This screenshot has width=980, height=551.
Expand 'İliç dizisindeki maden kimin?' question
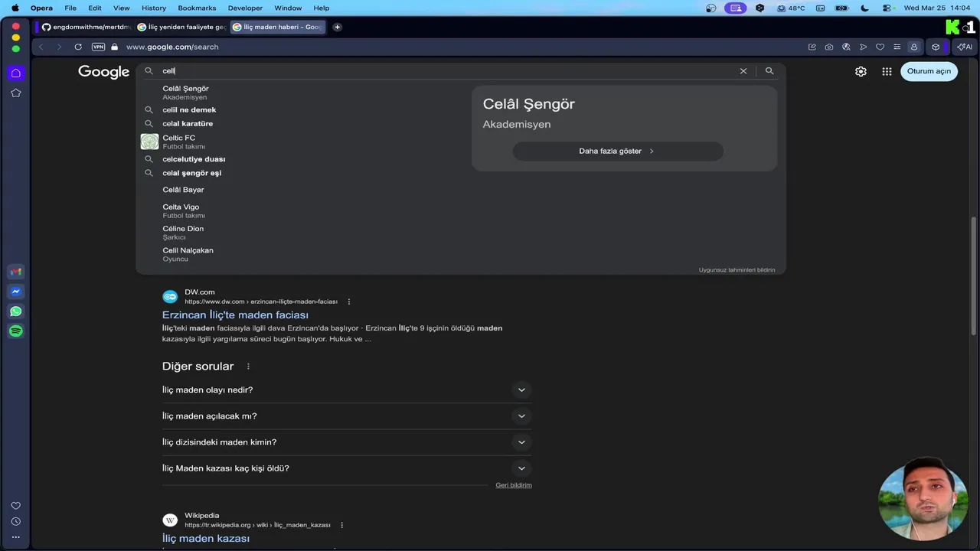347,442
